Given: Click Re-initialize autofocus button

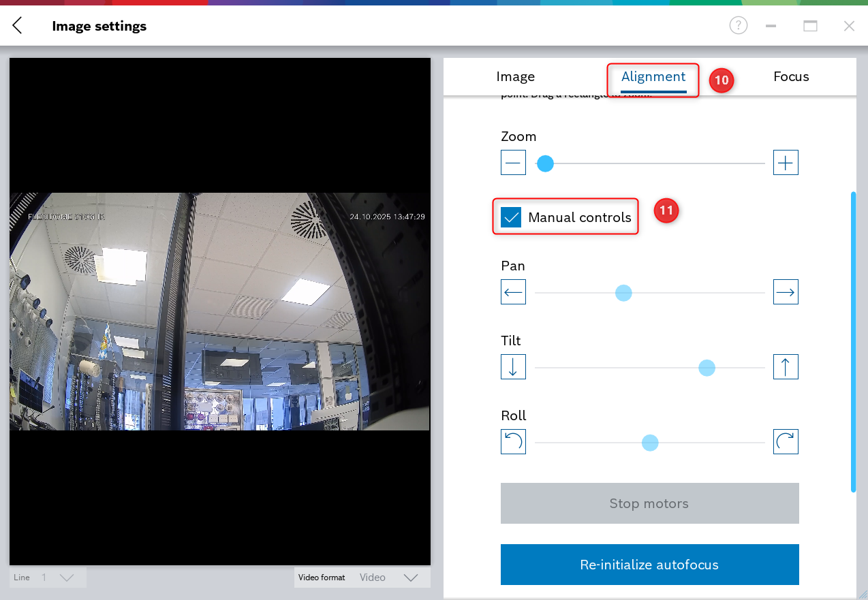Looking at the screenshot, I should [649, 565].
